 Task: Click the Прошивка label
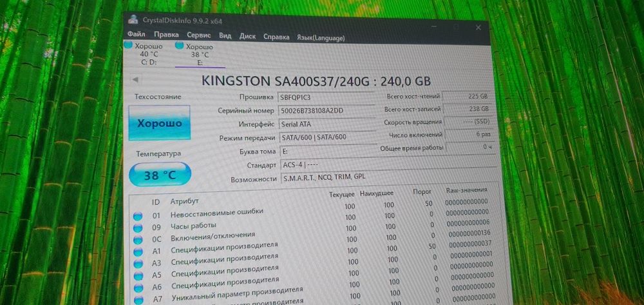tap(256, 97)
